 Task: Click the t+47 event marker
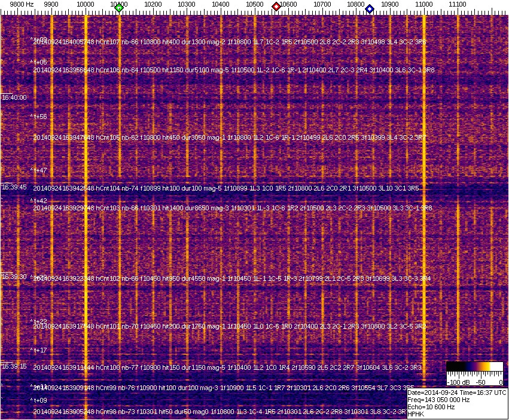point(39,171)
